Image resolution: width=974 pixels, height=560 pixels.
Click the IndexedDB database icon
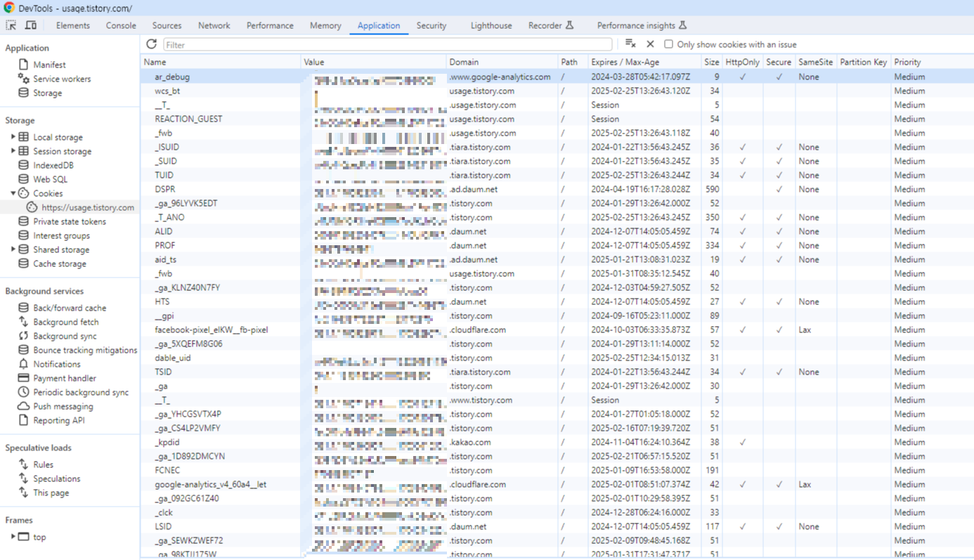click(24, 165)
